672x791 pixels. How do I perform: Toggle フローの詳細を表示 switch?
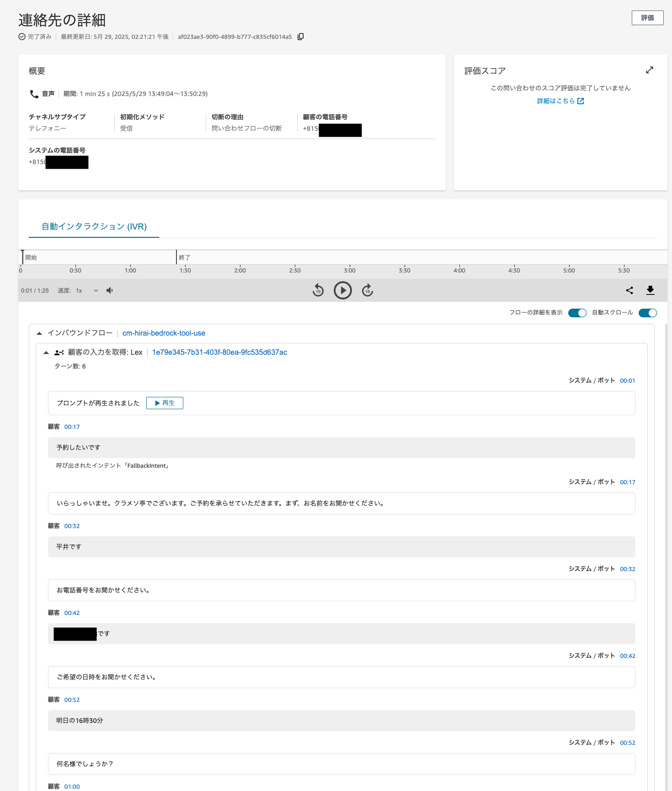(x=577, y=313)
